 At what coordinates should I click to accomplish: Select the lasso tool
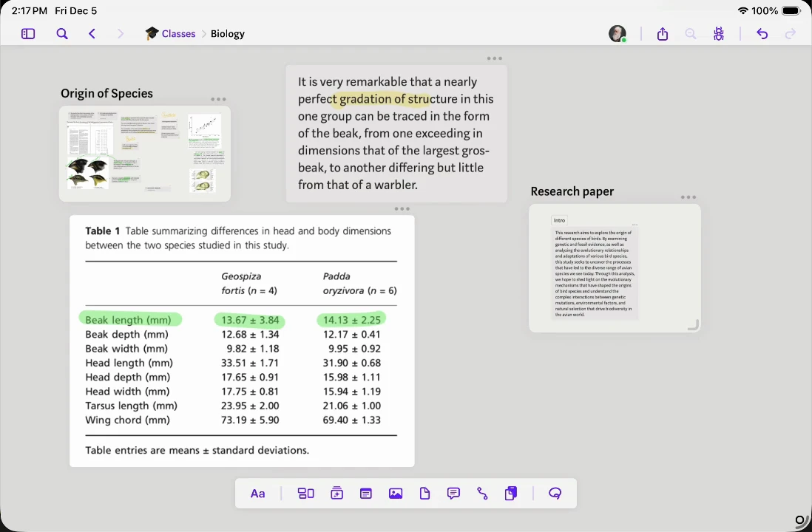pyautogui.click(x=555, y=493)
